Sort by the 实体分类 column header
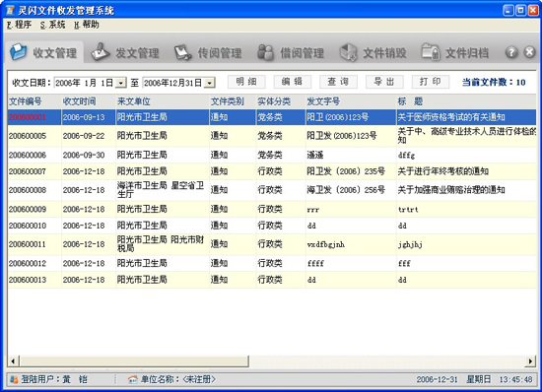Viewport: 542px width, 392px height. [x=281, y=101]
